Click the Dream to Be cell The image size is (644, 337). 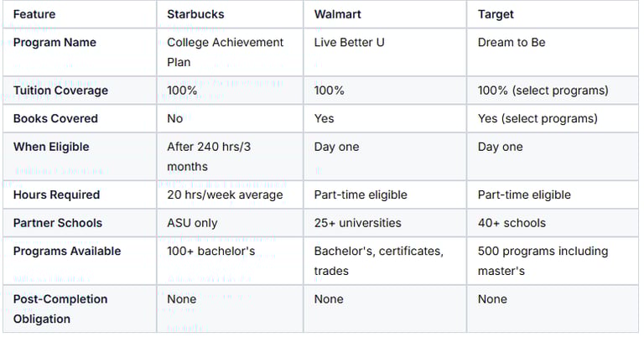[512, 43]
